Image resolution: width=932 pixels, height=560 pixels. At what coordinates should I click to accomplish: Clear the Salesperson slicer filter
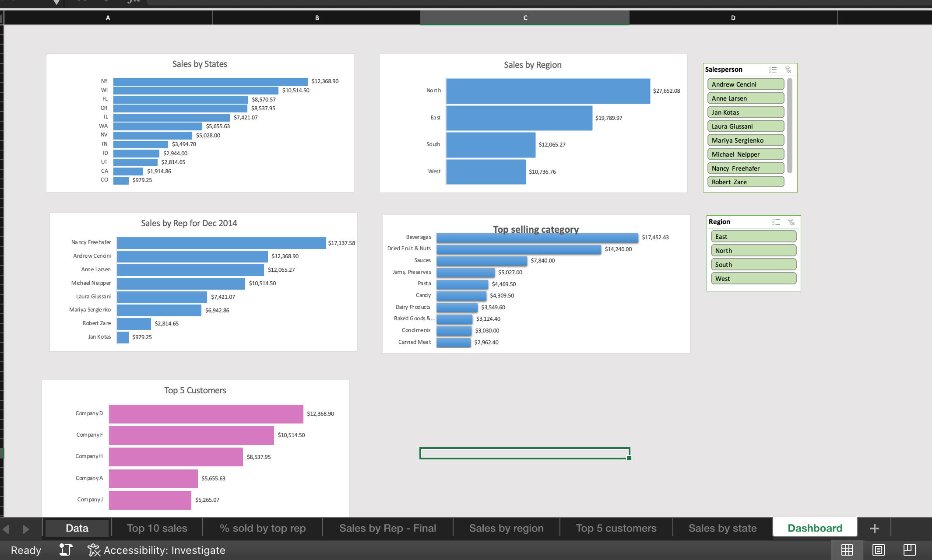tap(788, 70)
